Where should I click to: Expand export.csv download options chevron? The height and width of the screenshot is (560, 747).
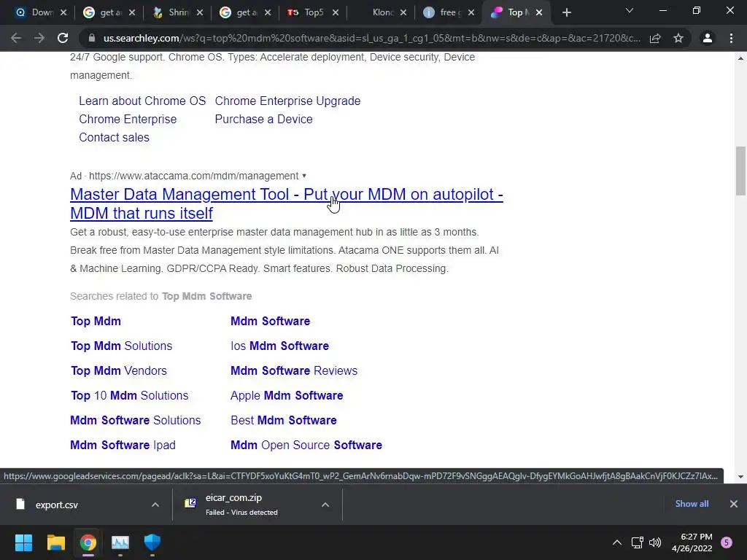click(155, 505)
